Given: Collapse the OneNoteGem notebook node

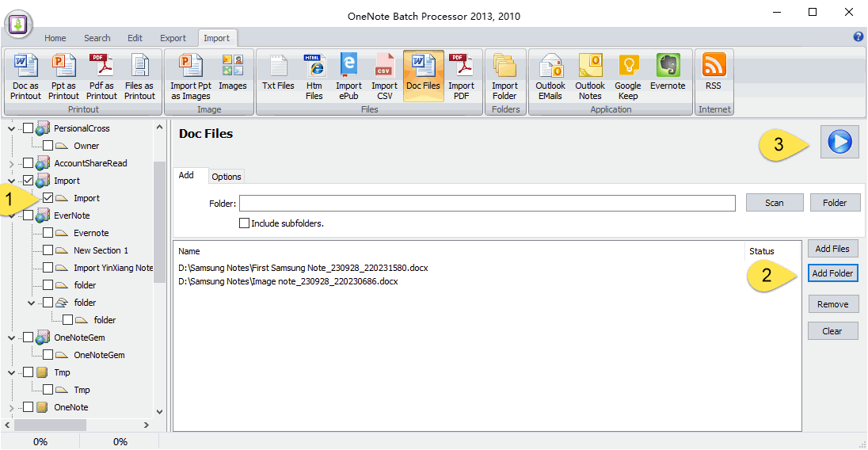Looking at the screenshot, I should click(11, 337).
